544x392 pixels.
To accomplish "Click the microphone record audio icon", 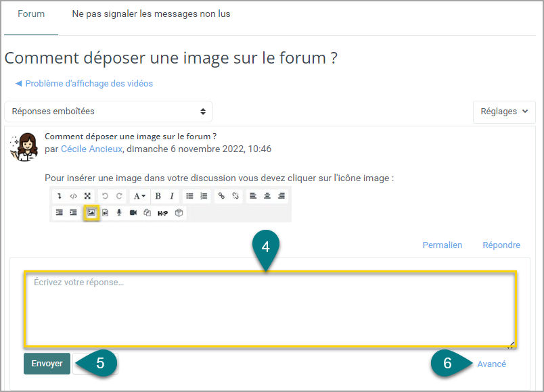I will click(119, 212).
